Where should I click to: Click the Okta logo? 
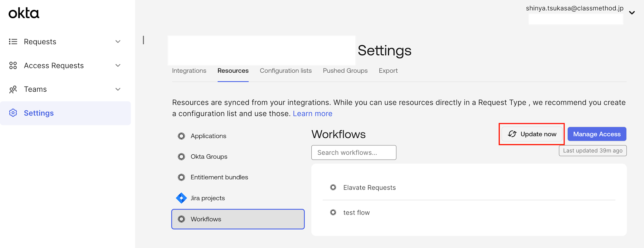pyautogui.click(x=24, y=13)
